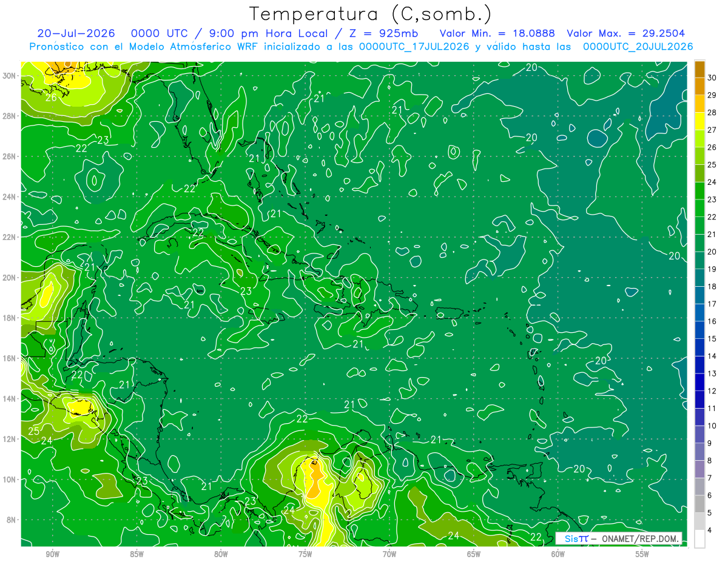Click the legend value 30

712,78
